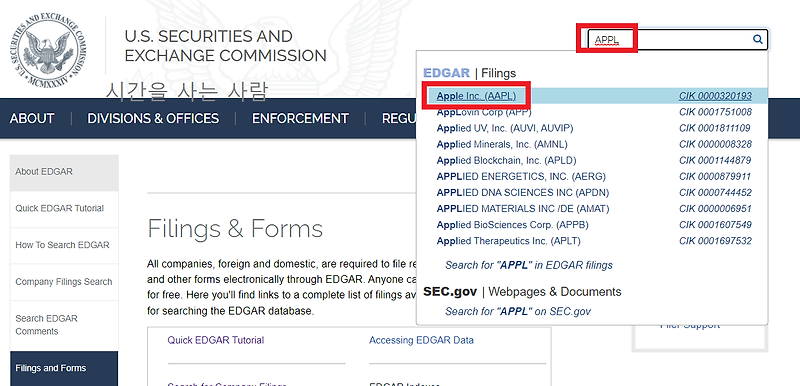Select Applied Blockchain, Inc. (APLD) suggestion
The width and height of the screenshot is (800, 386).
[x=506, y=161]
